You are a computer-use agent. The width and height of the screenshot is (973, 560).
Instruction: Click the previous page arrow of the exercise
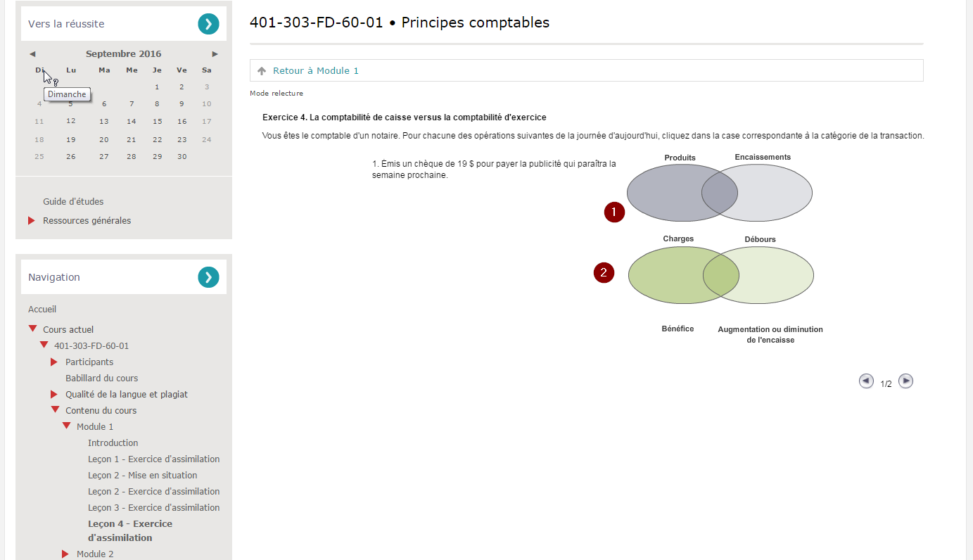[866, 381]
